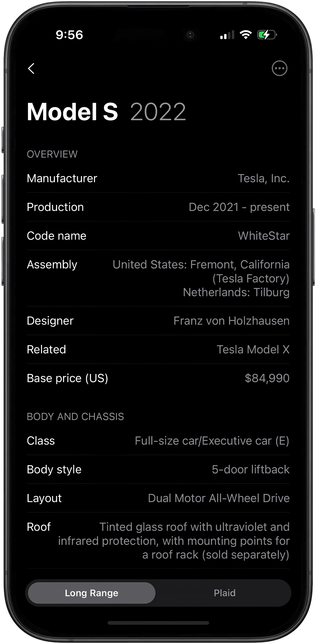The height and width of the screenshot is (644, 316).
Task: Tap the battery charging indicator
Action: click(267, 35)
